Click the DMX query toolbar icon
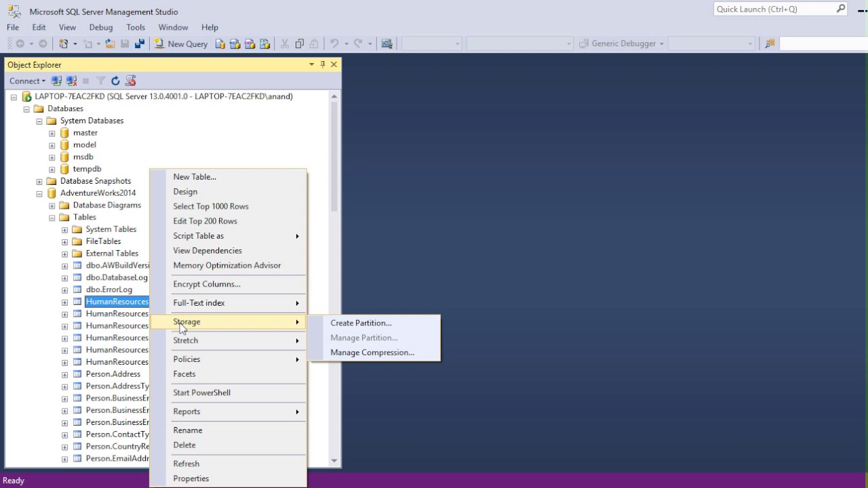This screenshot has width=868, height=488. tap(250, 43)
